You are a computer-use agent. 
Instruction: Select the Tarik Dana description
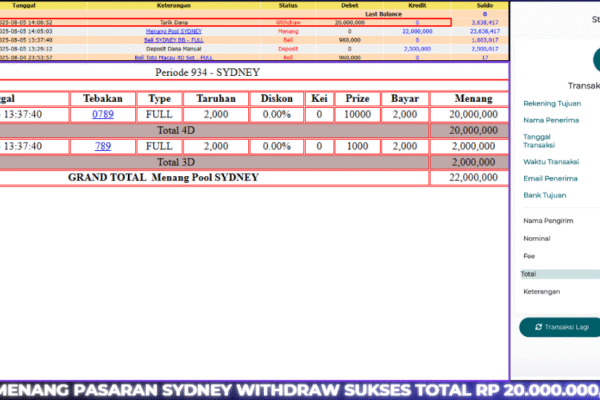click(x=174, y=23)
